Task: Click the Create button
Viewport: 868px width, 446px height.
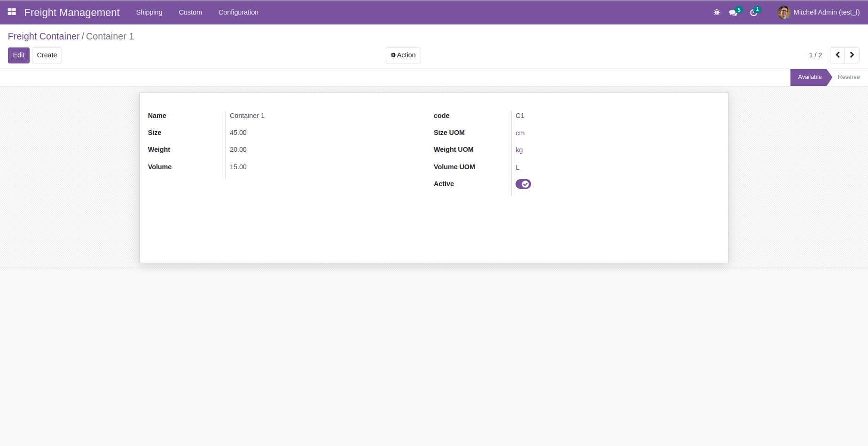Action: [47, 55]
